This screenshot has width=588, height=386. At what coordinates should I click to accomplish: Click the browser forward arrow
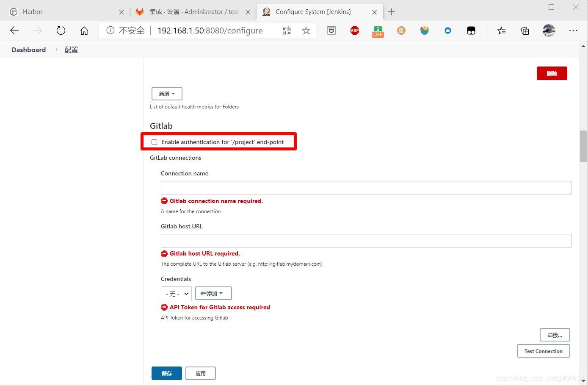(x=38, y=31)
